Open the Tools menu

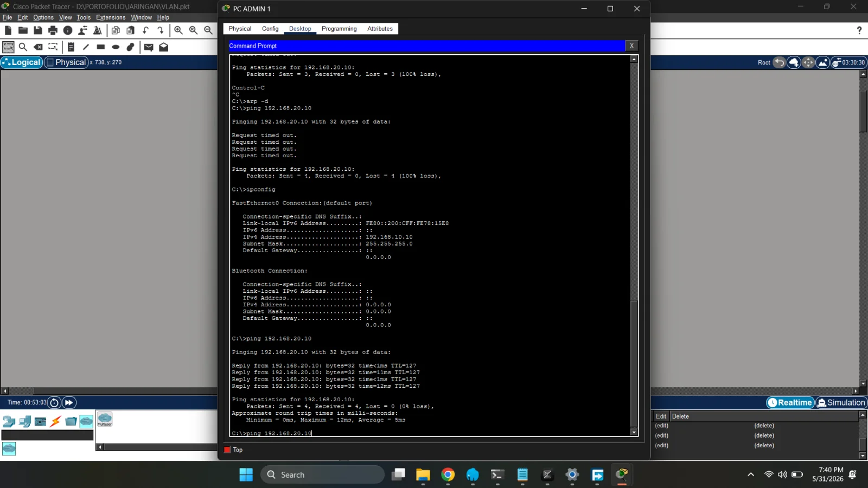click(84, 17)
